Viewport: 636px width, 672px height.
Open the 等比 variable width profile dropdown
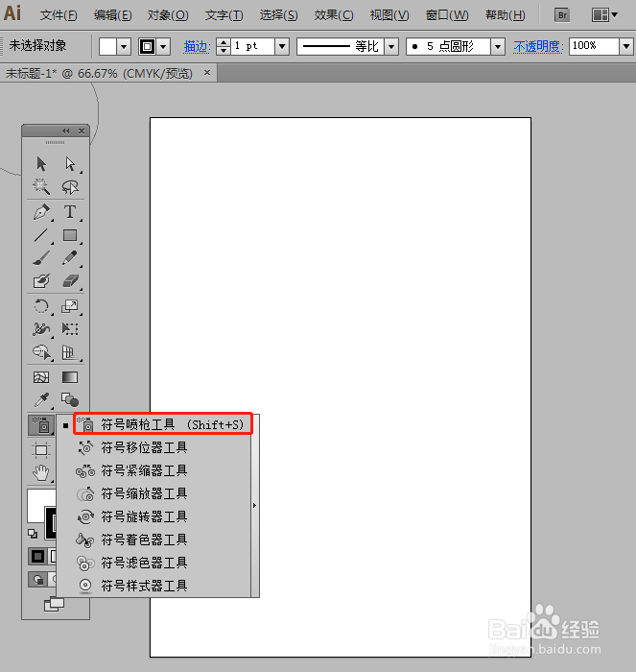click(x=391, y=46)
